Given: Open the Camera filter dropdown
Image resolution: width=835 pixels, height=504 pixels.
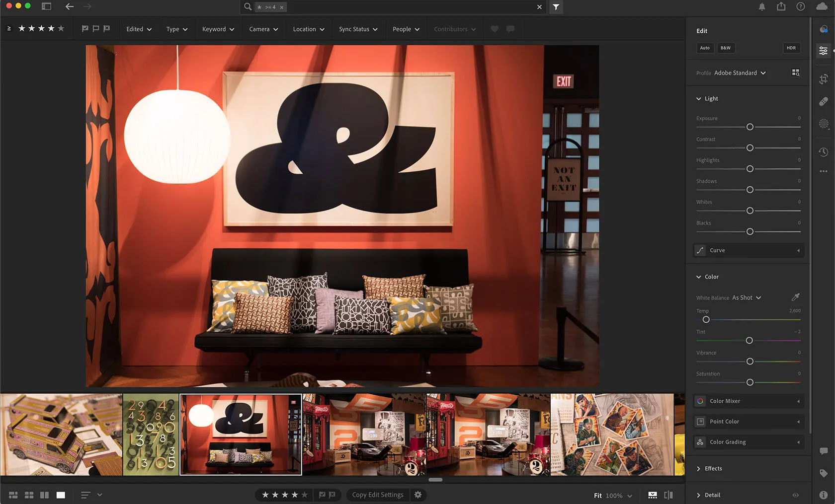Looking at the screenshot, I should [x=263, y=29].
